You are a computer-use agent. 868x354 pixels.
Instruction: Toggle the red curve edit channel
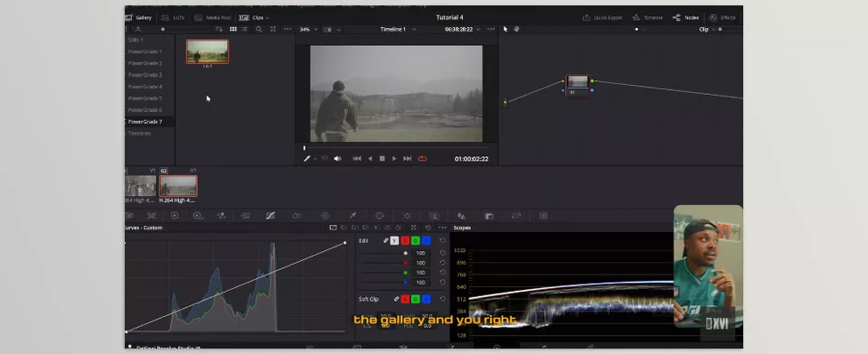(405, 240)
